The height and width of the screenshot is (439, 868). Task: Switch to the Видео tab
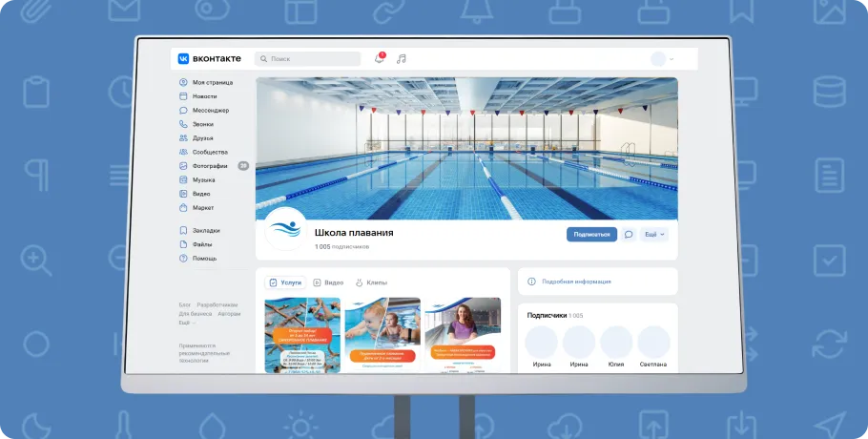(x=328, y=282)
